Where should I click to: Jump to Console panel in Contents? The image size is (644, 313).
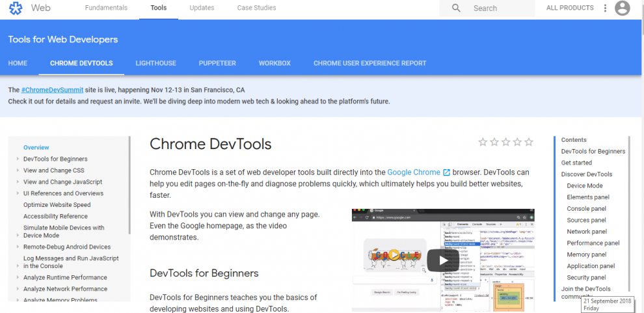[x=587, y=208]
